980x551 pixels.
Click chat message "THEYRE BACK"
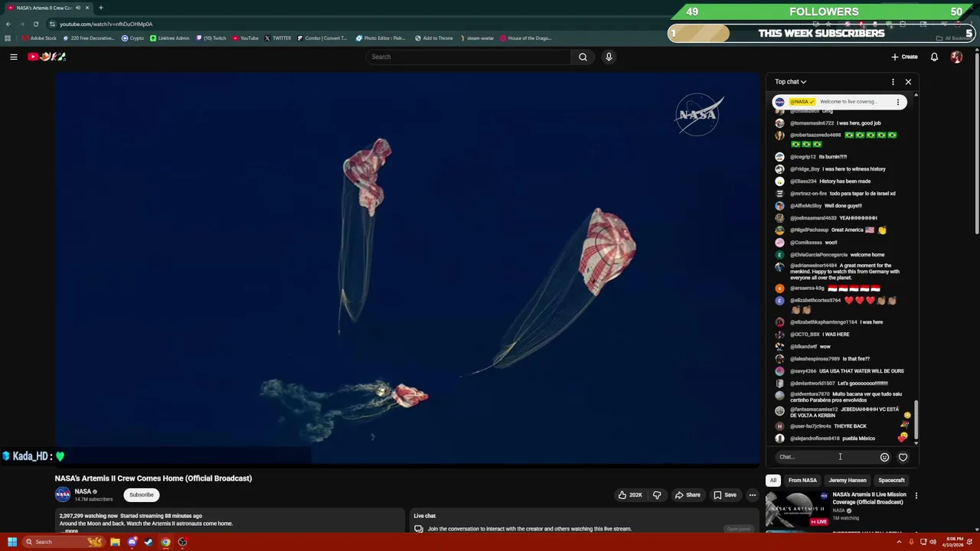850,426
